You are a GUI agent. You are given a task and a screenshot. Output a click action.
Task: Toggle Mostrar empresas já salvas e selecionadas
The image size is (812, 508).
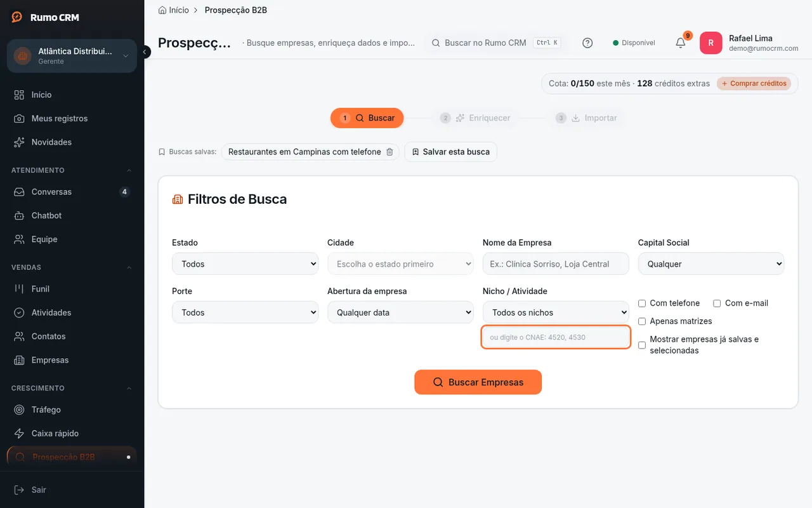pos(642,345)
